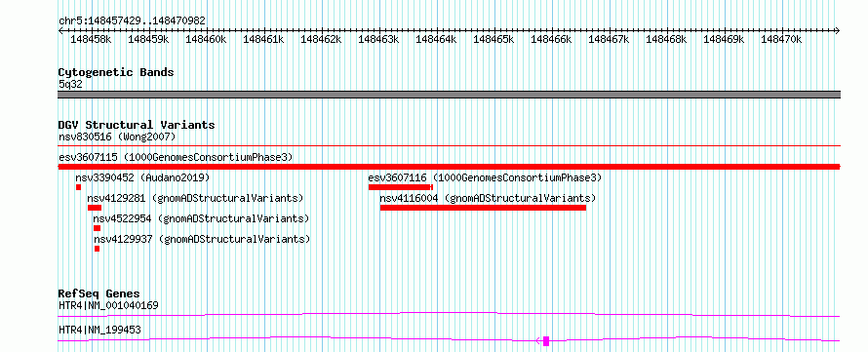
Task: Open the nsv830516 (Wong2007) variant label
Action: click(117, 137)
